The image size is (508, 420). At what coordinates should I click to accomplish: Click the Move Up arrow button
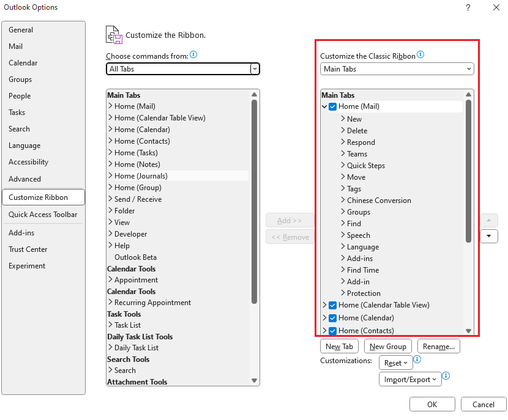pos(489,220)
